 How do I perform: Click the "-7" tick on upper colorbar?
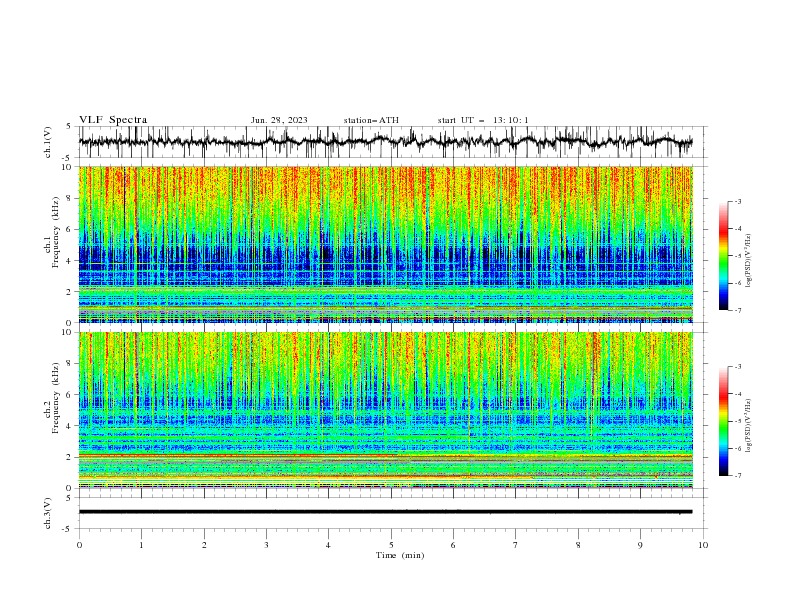(x=738, y=310)
